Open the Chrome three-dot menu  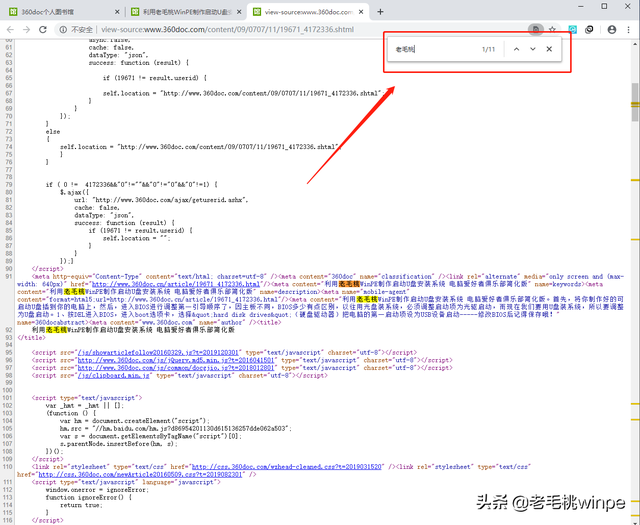628,29
